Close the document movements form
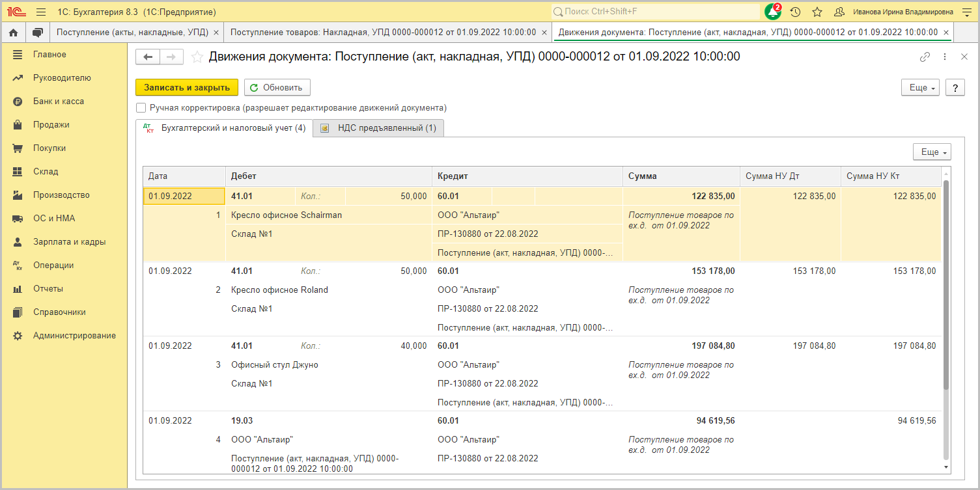The width and height of the screenshot is (980, 490). (x=964, y=57)
